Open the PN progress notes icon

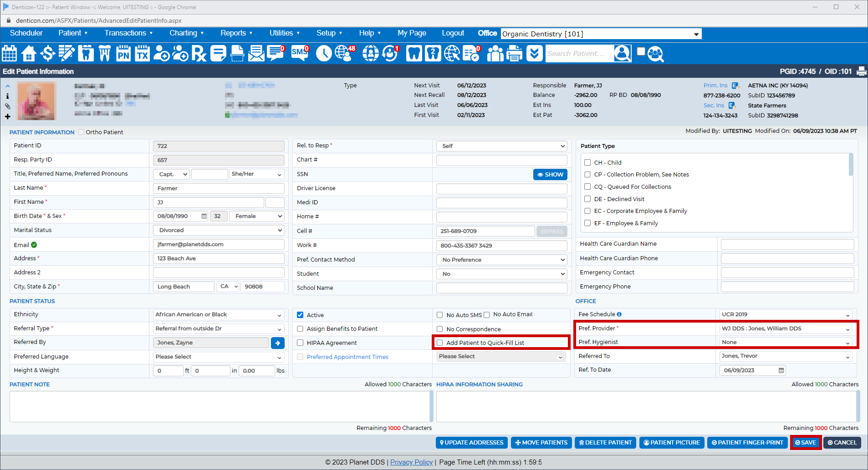click(x=123, y=54)
